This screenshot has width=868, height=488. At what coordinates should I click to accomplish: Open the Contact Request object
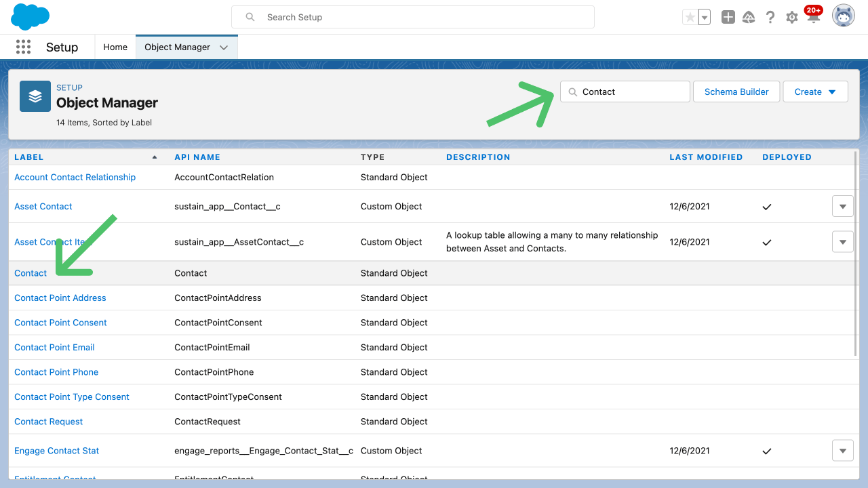tap(49, 422)
